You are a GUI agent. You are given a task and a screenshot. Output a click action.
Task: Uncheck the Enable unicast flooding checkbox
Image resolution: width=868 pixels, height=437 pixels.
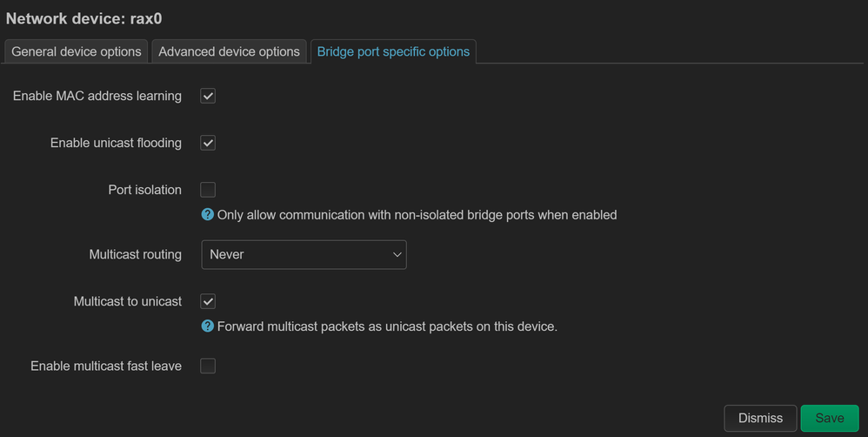pos(208,143)
